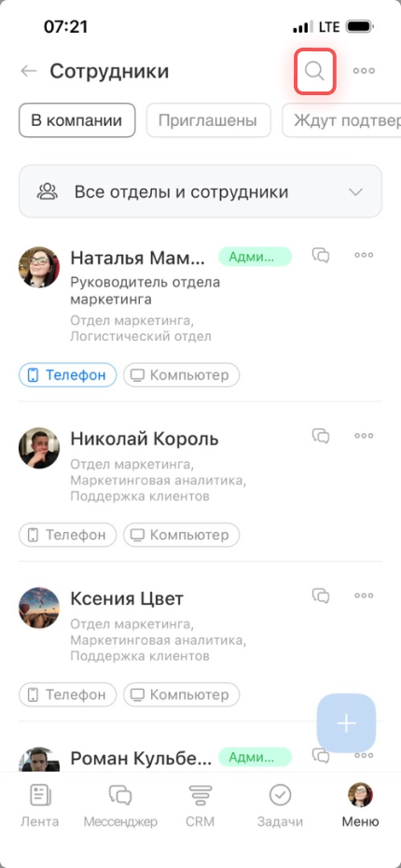The image size is (401, 868).
Task: Open the Мессенджер tab
Action: pyautogui.click(x=120, y=805)
